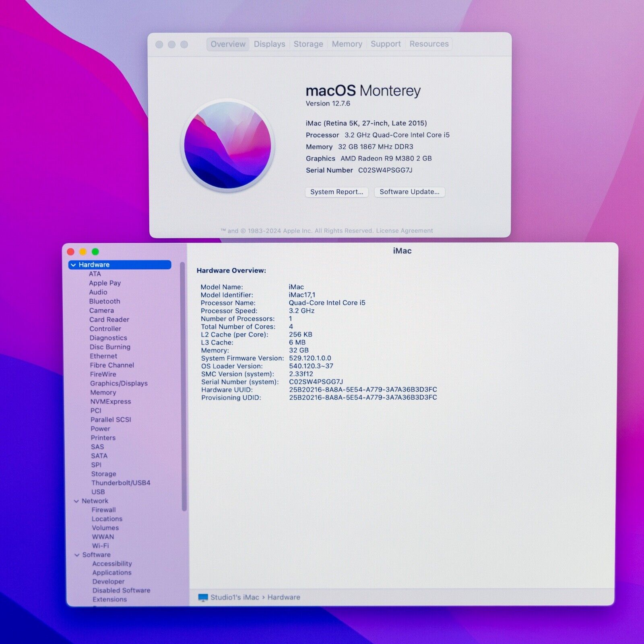This screenshot has height=644, width=644.
Task: Select Wi-Fi under Network
Action: [x=101, y=546]
